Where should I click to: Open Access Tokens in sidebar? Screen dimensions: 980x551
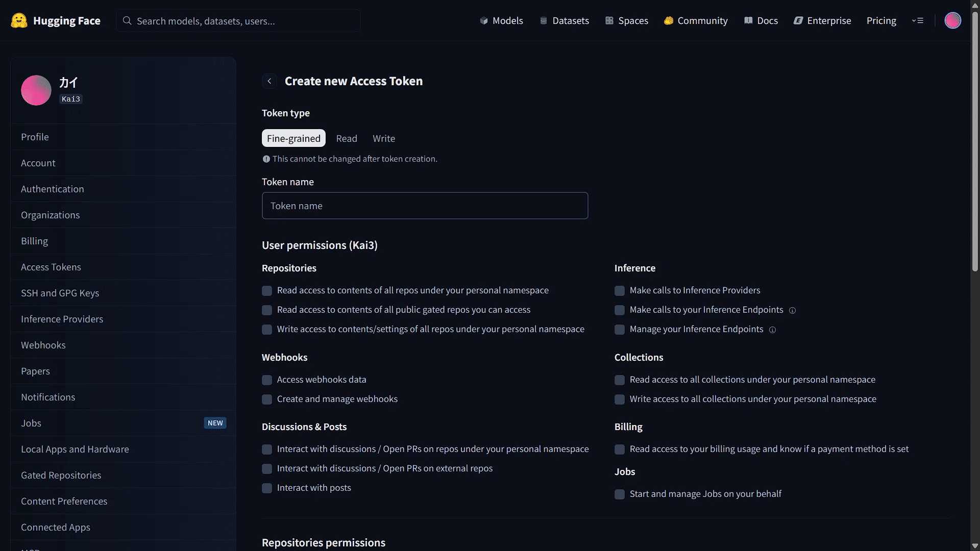pyautogui.click(x=123, y=267)
